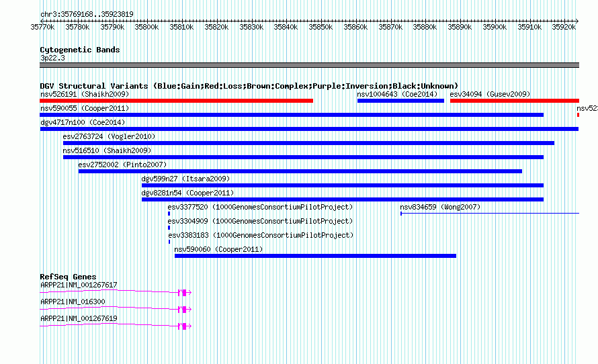The image size is (598, 364).
Task: Open the esv3377520 1000Genomes label
Action: click(x=260, y=207)
